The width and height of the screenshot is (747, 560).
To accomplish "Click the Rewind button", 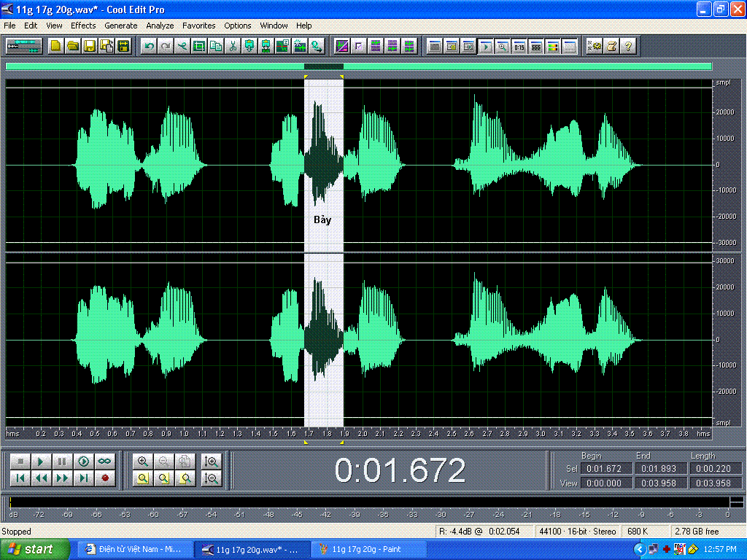I will click(41, 478).
